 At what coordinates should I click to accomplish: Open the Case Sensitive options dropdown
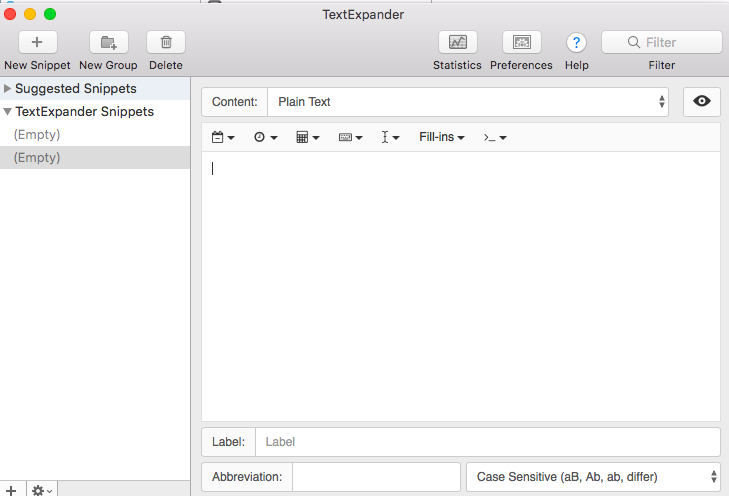point(593,477)
